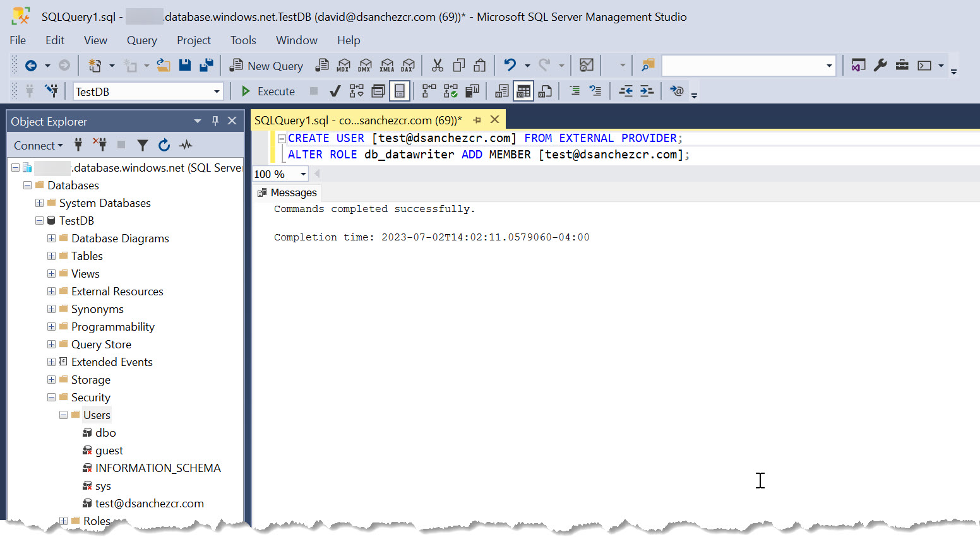Click the Parse checkmark icon
Viewport: 980px width, 537px height.
pos(335,91)
